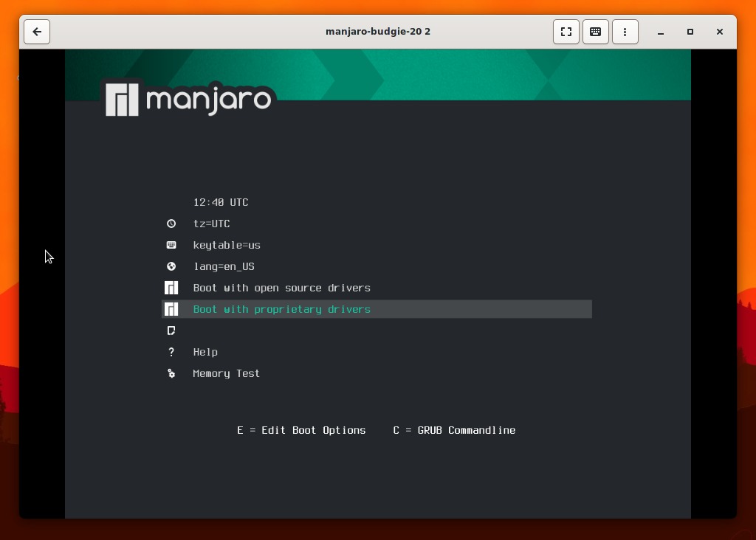
Task: Click the question mark icon beside Help
Action: (171, 352)
